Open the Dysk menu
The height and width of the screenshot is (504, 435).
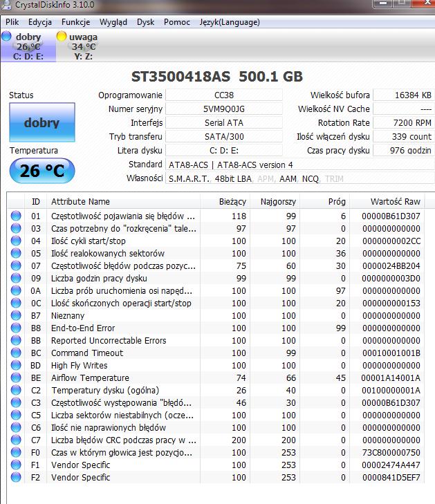pos(146,22)
